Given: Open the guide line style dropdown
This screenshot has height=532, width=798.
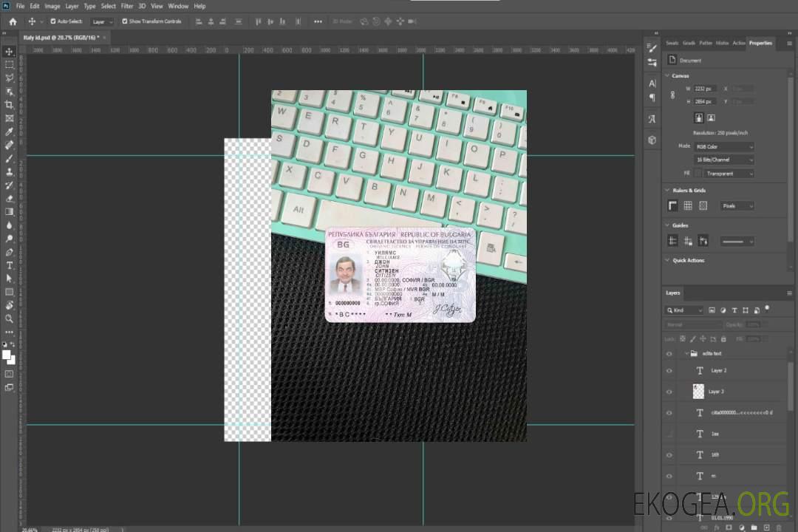Looking at the screenshot, I should [x=737, y=242].
